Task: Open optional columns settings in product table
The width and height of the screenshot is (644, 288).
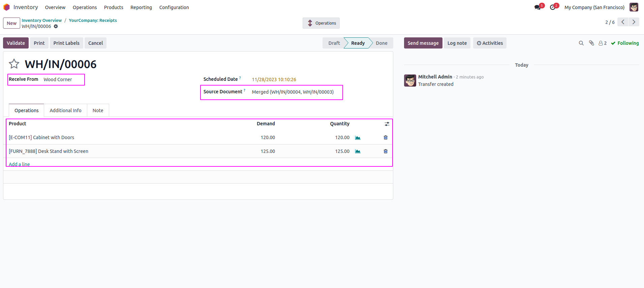Action: tap(387, 124)
